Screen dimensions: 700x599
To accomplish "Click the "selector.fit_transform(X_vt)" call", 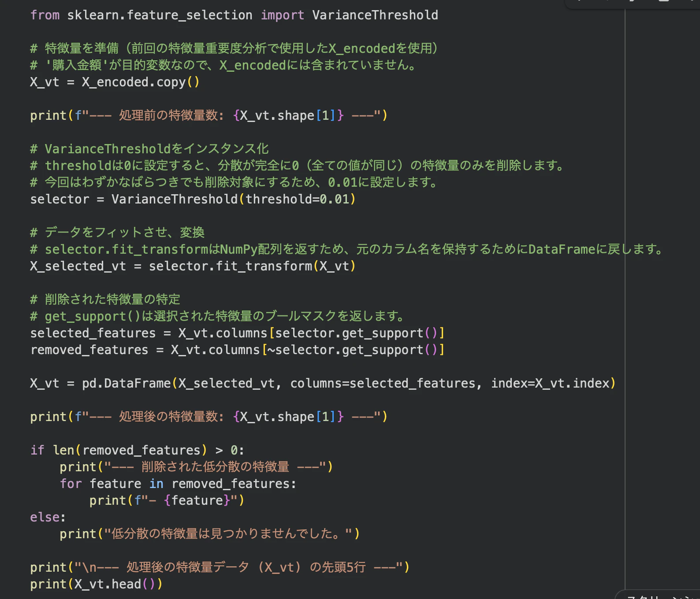I will point(252,266).
